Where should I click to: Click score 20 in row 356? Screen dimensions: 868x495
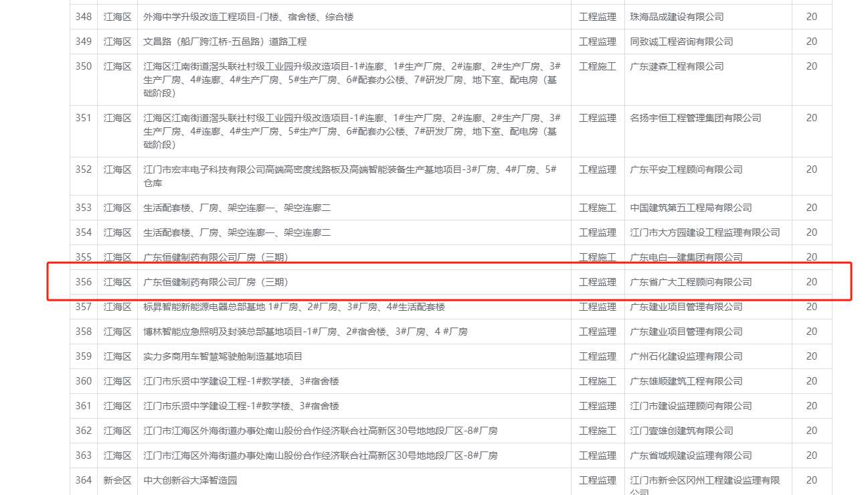click(x=811, y=282)
